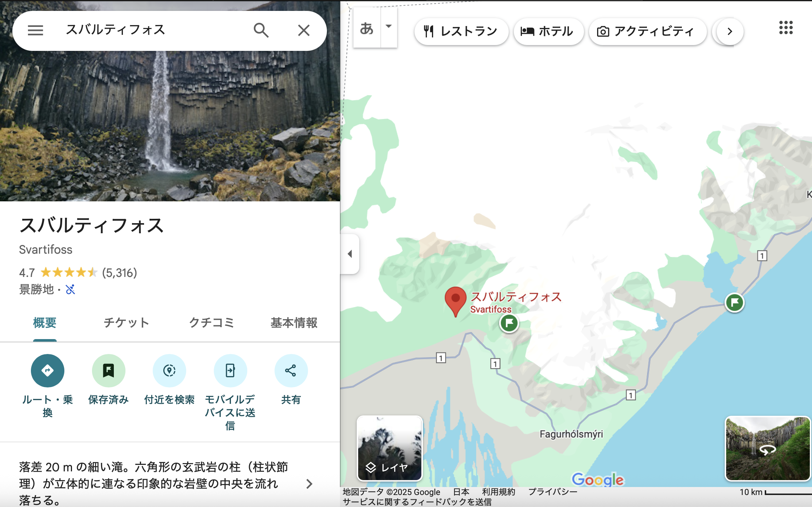Click the search magnifier icon

click(261, 31)
